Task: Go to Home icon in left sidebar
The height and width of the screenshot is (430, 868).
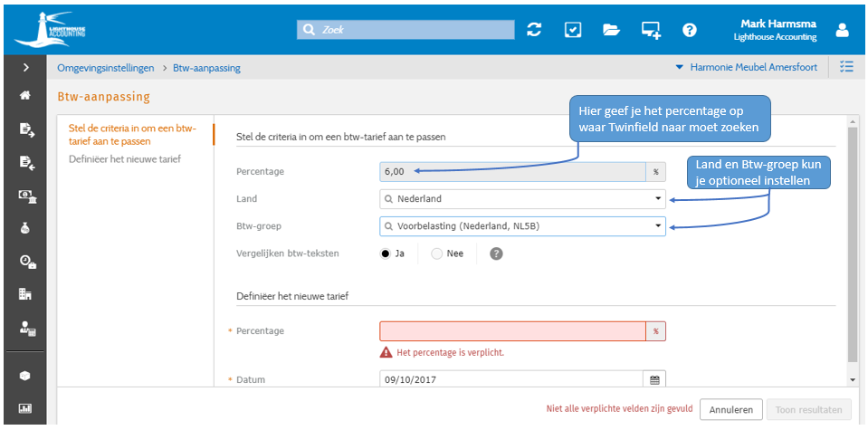Action: click(x=26, y=96)
